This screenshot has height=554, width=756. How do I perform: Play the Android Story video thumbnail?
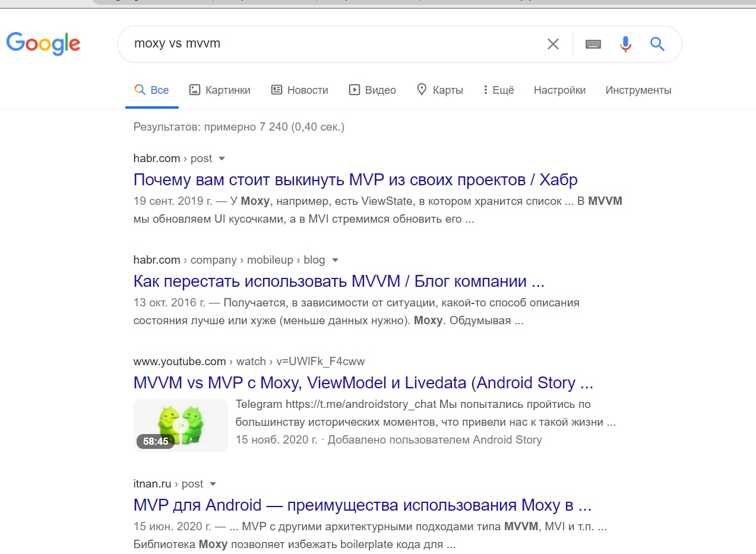point(181,425)
